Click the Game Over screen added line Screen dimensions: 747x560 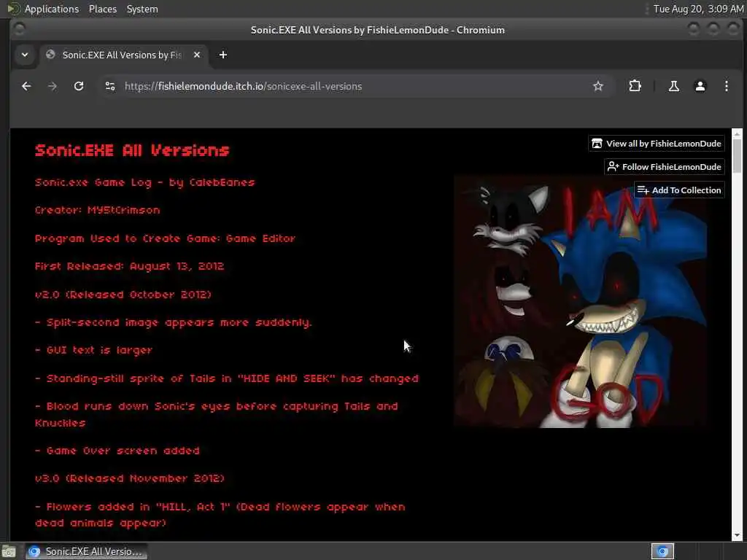[117, 451]
